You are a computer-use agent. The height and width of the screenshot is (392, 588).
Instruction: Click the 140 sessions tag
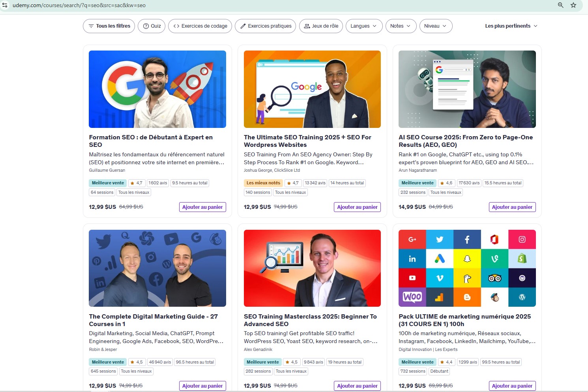point(258,192)
